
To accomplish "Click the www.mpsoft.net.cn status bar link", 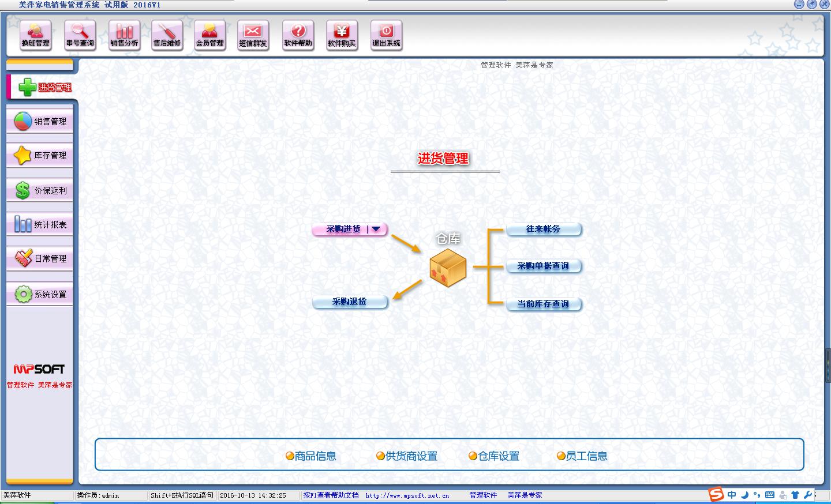I will click(407, 495).
